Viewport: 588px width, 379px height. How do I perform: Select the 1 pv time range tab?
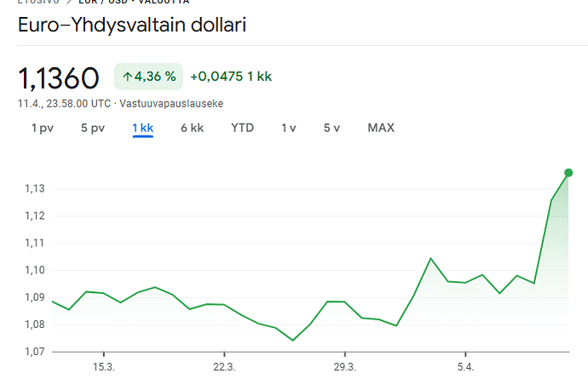[x=43, y=128]
